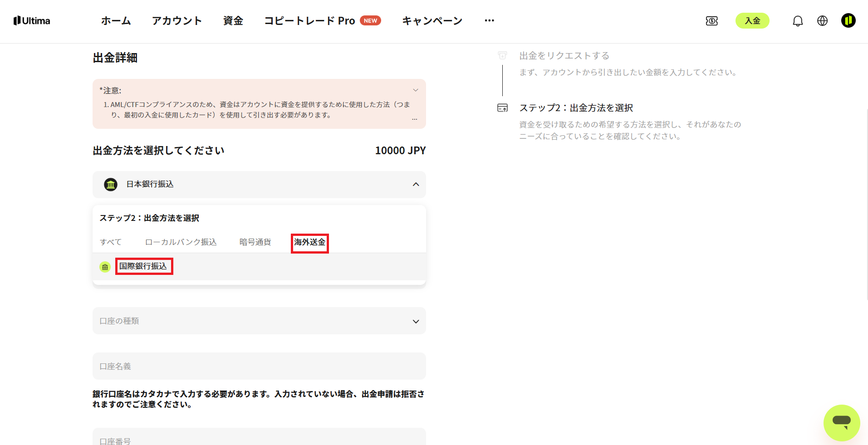Viewport: 868px width, 445px height.
Task: Open the アカウント menu
Action: pyautogui.click(x=177, y=21)
